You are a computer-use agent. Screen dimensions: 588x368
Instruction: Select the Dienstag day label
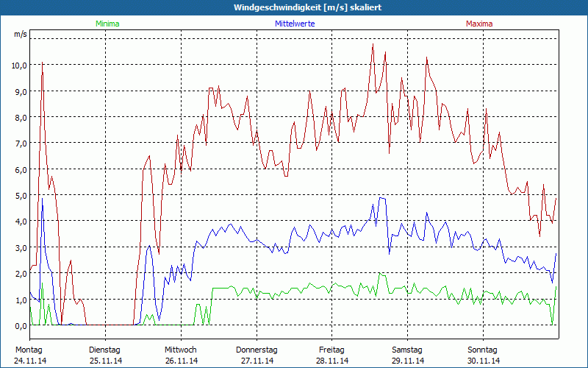[x=104, y=350]
